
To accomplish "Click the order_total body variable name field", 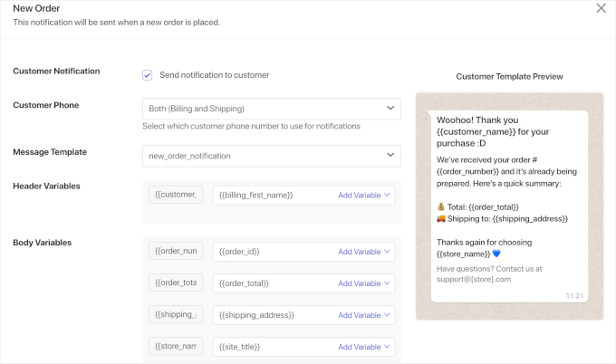I will point(176,283).
